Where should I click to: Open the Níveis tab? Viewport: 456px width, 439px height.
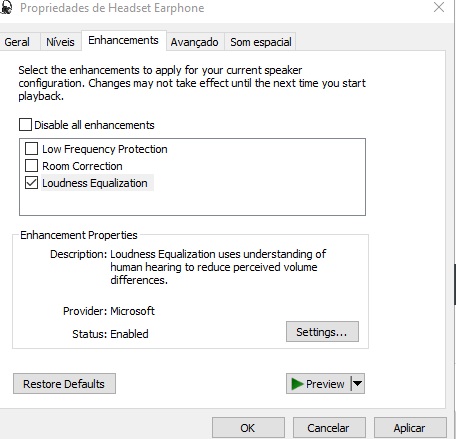coord(60,42)
